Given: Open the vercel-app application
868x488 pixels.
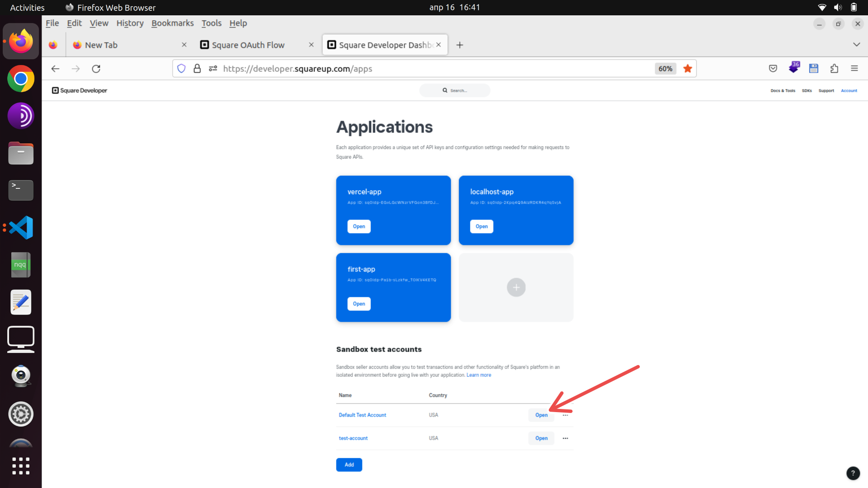Looking at the screenshot, I should point(359,226).
